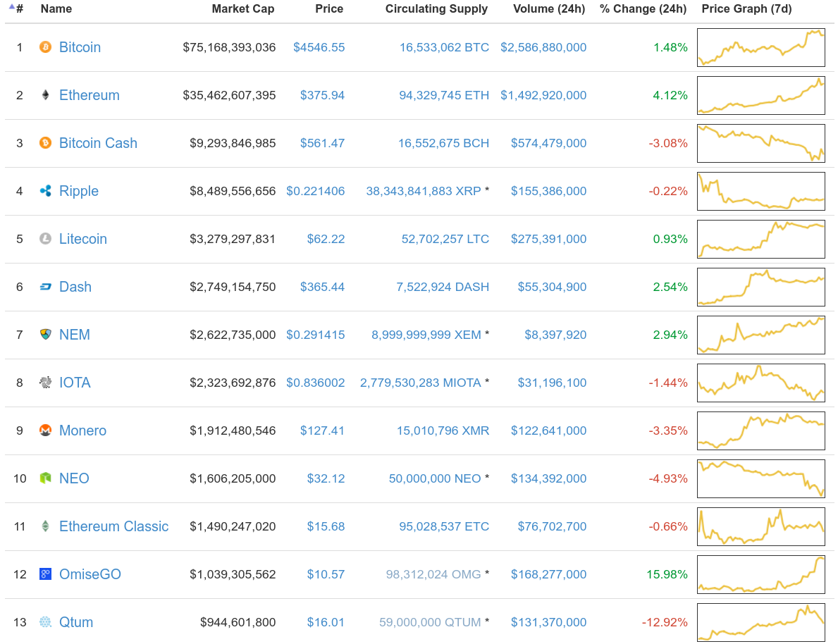Open the Ripple name link
The image size is (838, 644).
[78, 191]
